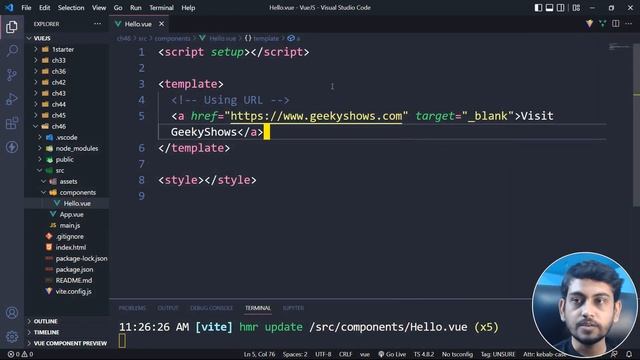Open editor More Actions ellipsis

(x=629, y=24)
